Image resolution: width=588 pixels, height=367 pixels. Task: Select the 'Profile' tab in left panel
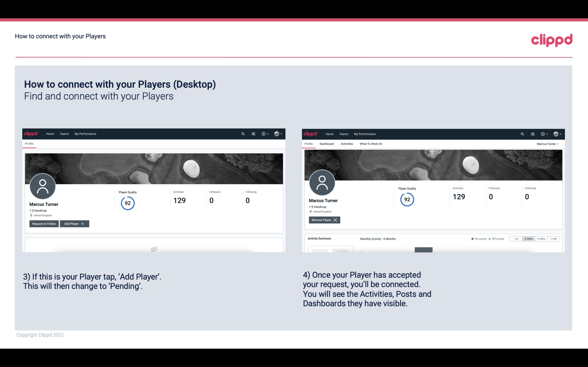click(29, 144)
